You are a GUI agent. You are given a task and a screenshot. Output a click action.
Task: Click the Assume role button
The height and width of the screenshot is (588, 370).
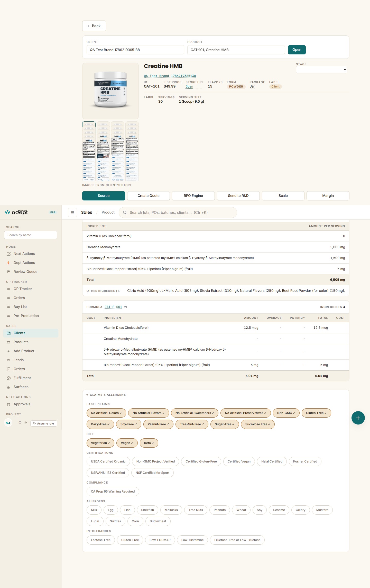[x=44, y=423]
